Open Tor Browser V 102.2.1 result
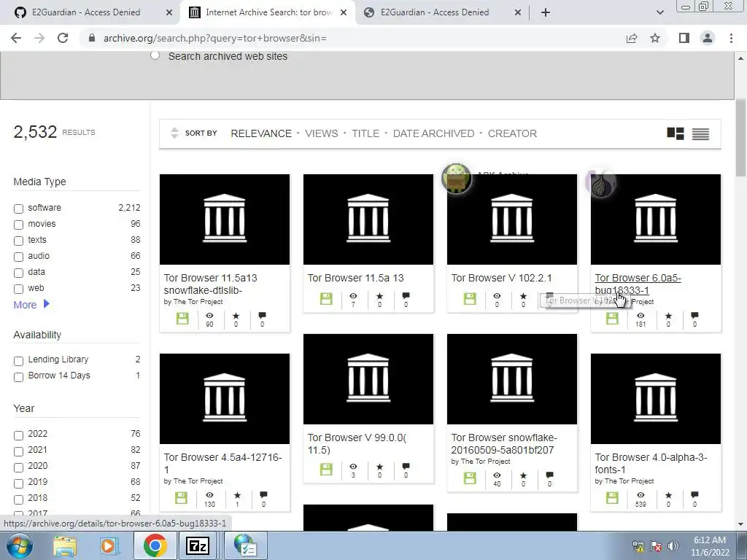This screenshot has width=747, height=560. (501, 278)
